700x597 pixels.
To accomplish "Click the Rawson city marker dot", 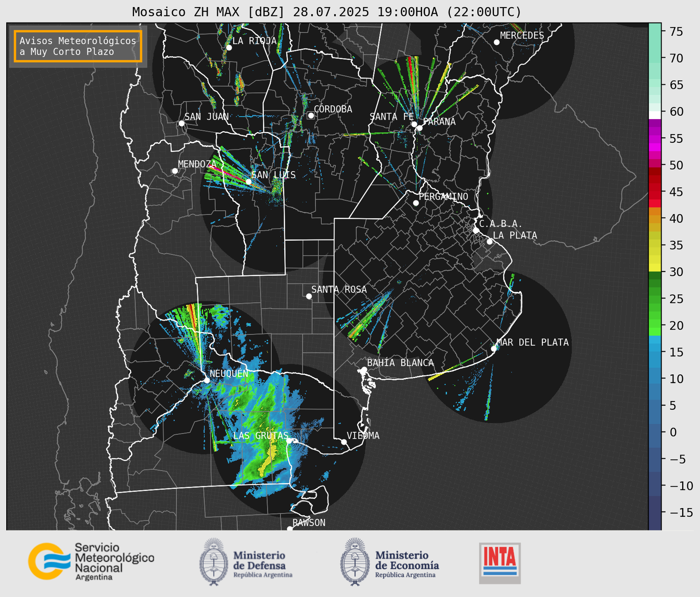I will pos(290,528).
